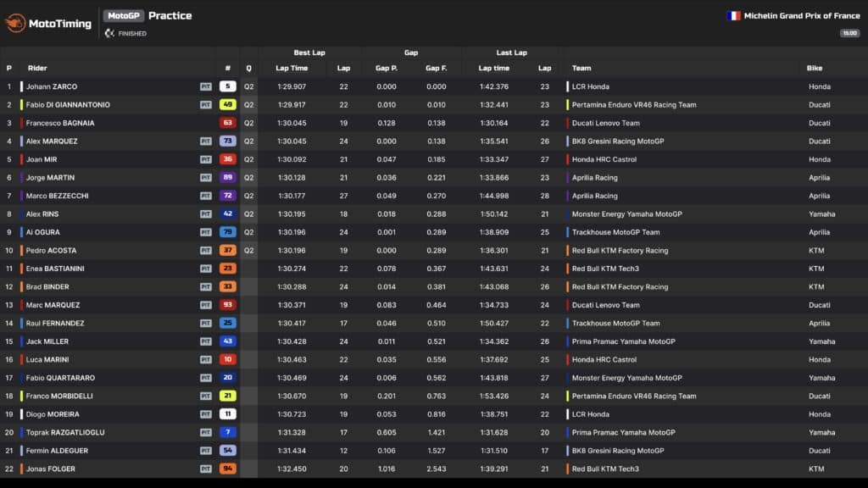Click number 73 badge for Alex Marquez
Viewport: 868px width, 488px height.
point(227,141)
